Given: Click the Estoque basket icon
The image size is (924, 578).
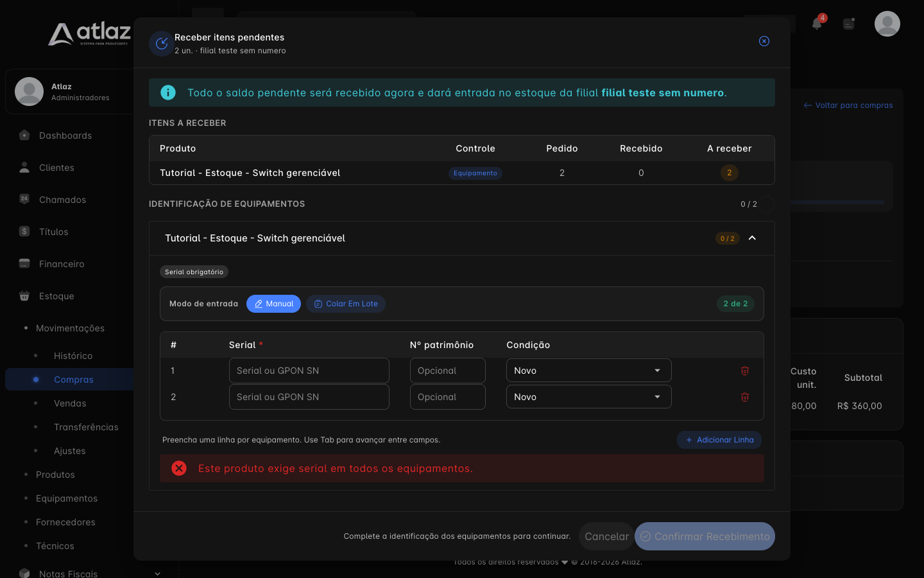Looking at the screenshot, I should 24,295.
